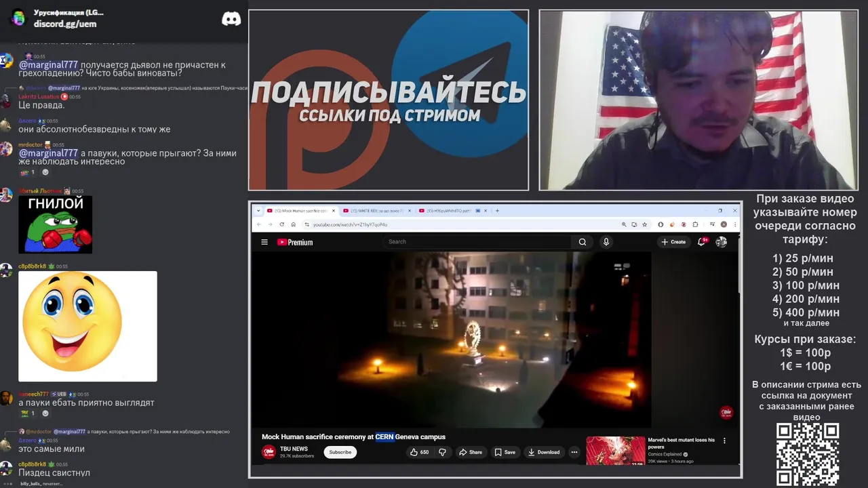868x488 pixels.
Task: Open the Chrome extensions puzzle icon
Action: (x=696, y=224)
